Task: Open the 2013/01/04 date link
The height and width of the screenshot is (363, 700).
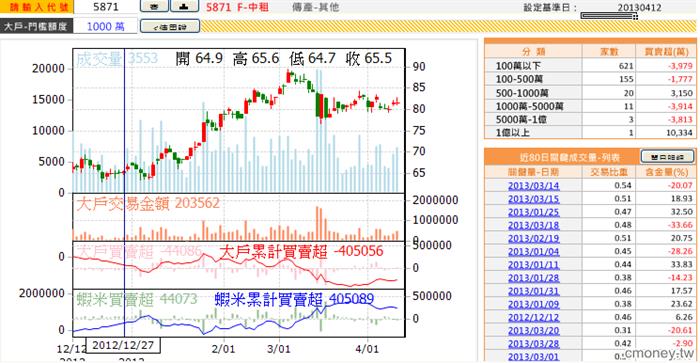Action: coord(533,251)
